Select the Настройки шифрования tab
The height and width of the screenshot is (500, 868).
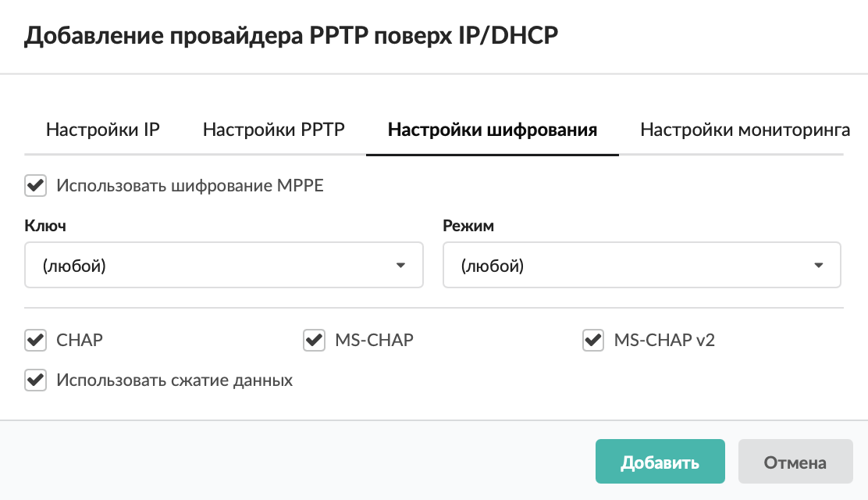click(492, 130)
